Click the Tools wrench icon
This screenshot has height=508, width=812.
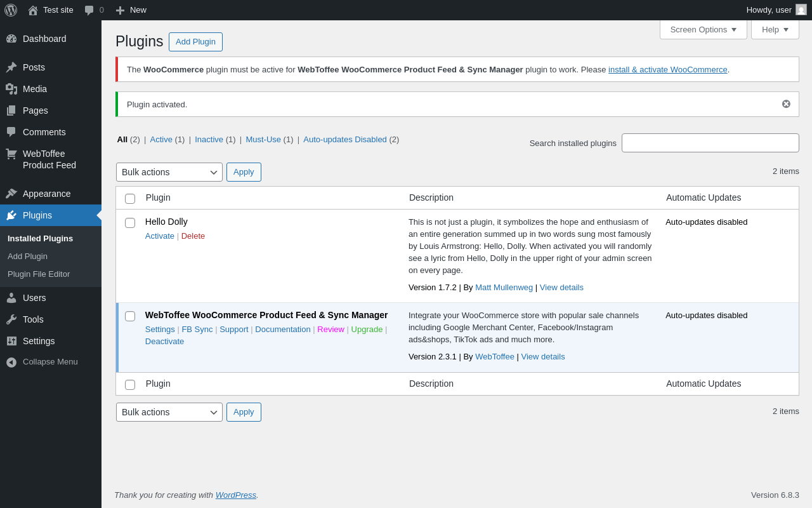pyautogui.click(x=11, y=319)
